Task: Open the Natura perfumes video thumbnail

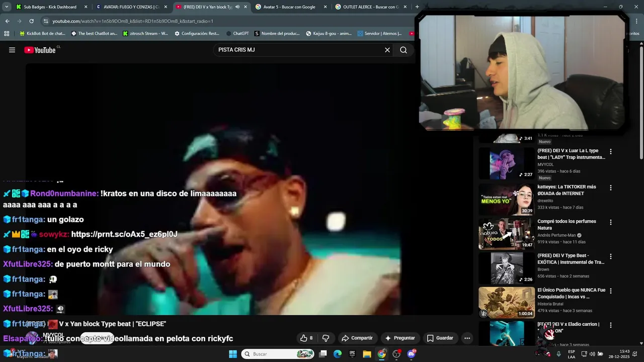Action: click(x=507, y=234)
